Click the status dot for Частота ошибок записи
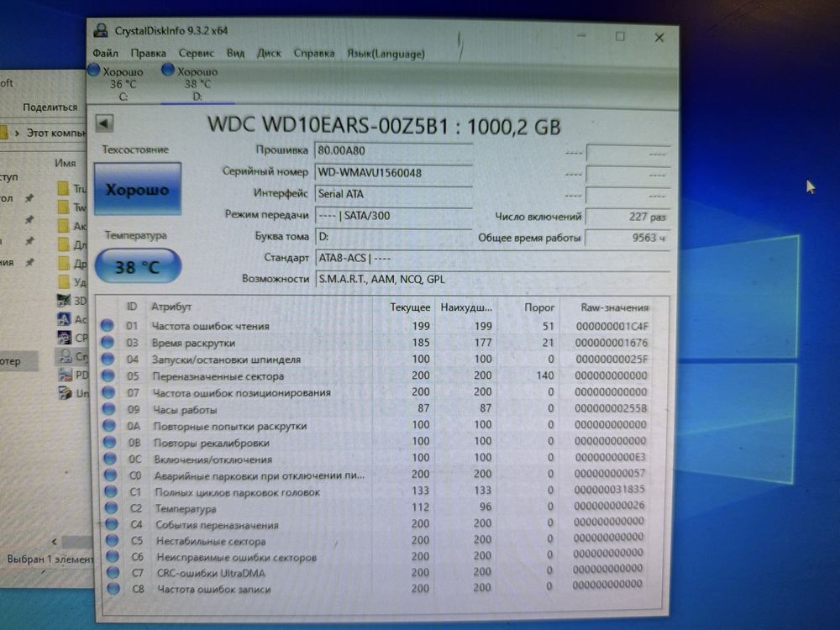Viewport: 840px width, 630px height. click(x=113, y=588)
